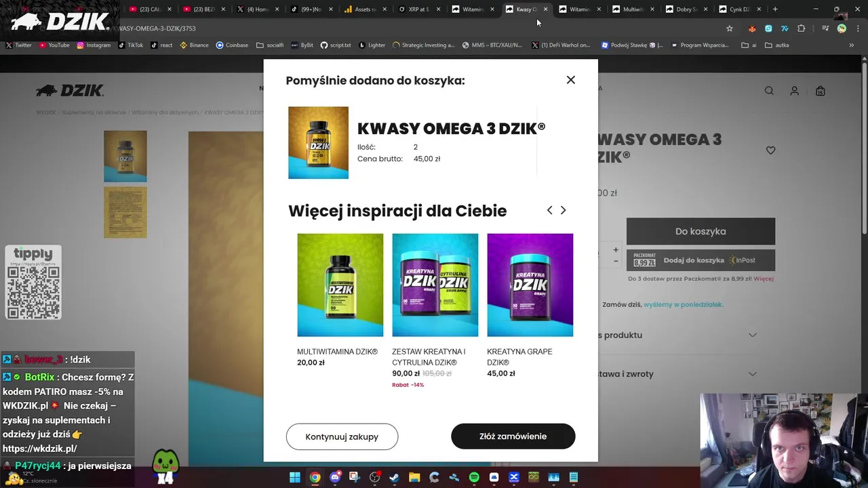Open the Instagram bookmark
This screenshot has width=868, height=488.
coord(94,45)
